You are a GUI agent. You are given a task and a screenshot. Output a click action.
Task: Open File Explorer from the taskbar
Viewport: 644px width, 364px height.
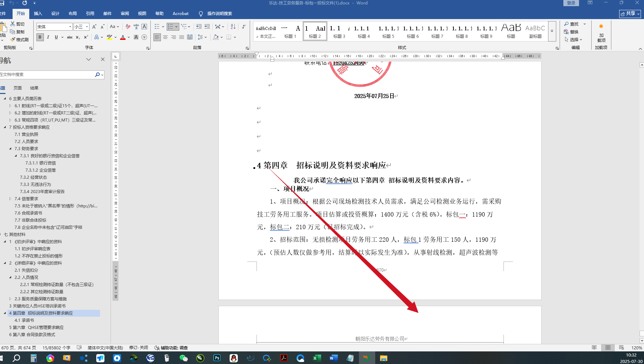coord(383,358)
